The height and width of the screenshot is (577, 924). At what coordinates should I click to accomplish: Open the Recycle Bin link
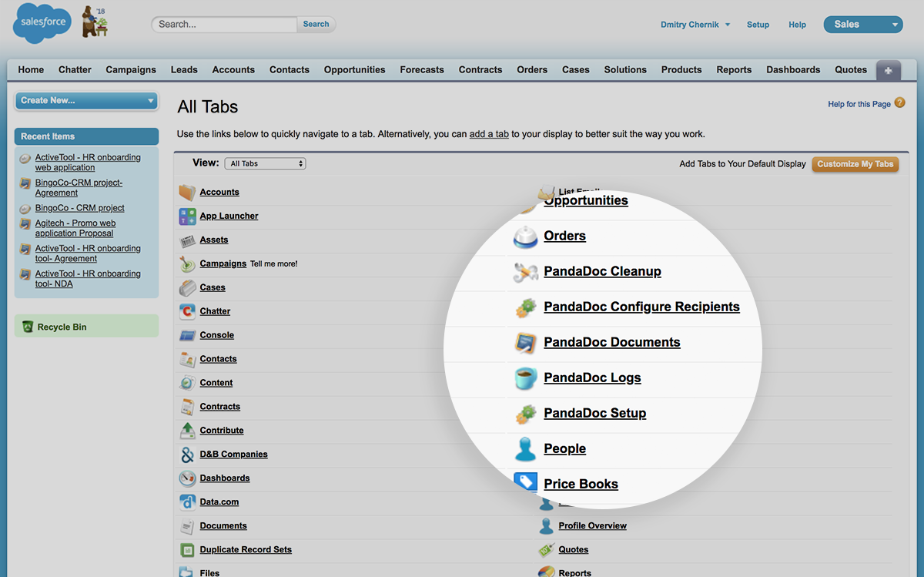point(62,327)
